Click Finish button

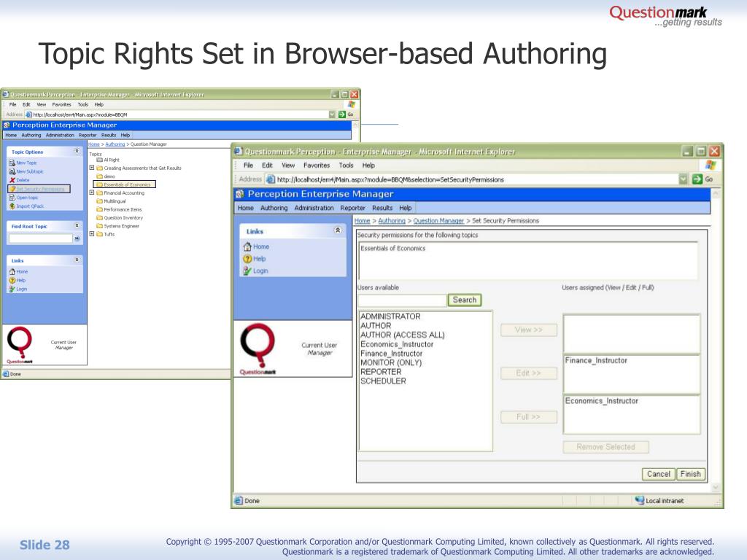pos(690,474)
